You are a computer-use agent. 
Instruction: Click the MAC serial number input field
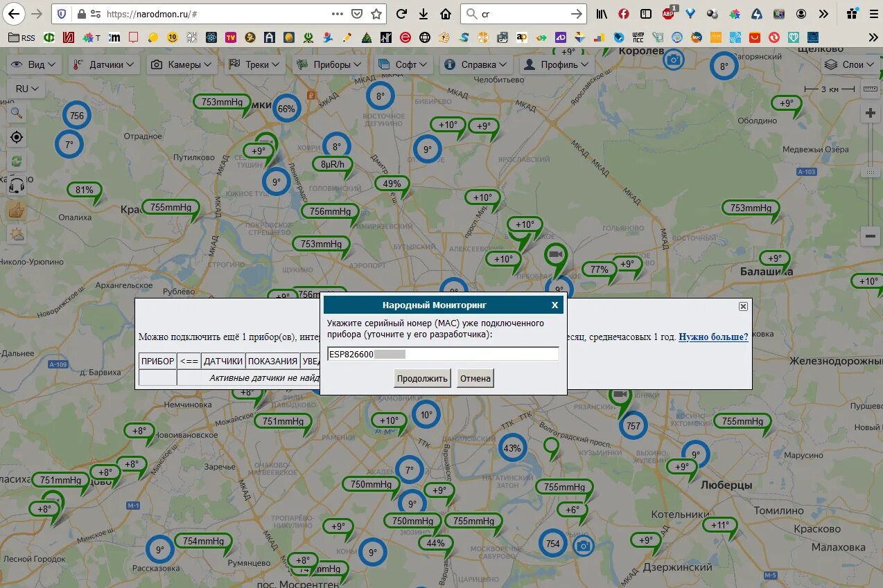443,354
